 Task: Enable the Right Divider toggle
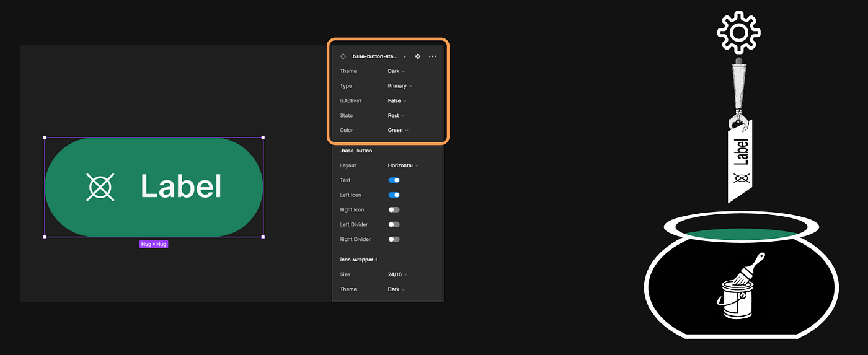coord(394,239)
